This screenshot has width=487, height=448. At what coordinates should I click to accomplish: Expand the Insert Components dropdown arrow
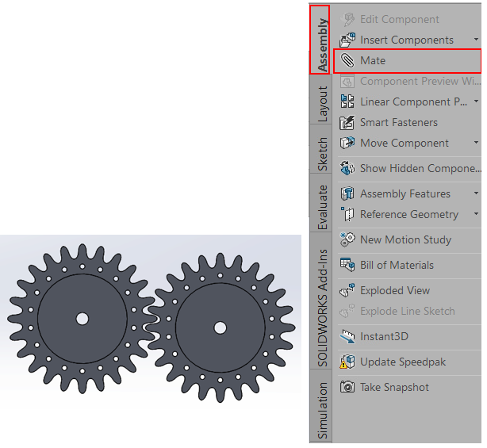pos(476,40)
